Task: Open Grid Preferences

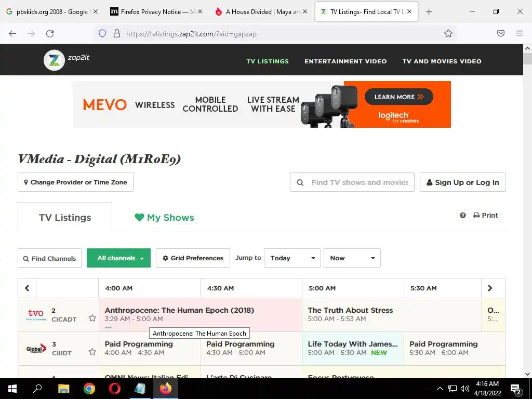Action: [x=193, y=258]
